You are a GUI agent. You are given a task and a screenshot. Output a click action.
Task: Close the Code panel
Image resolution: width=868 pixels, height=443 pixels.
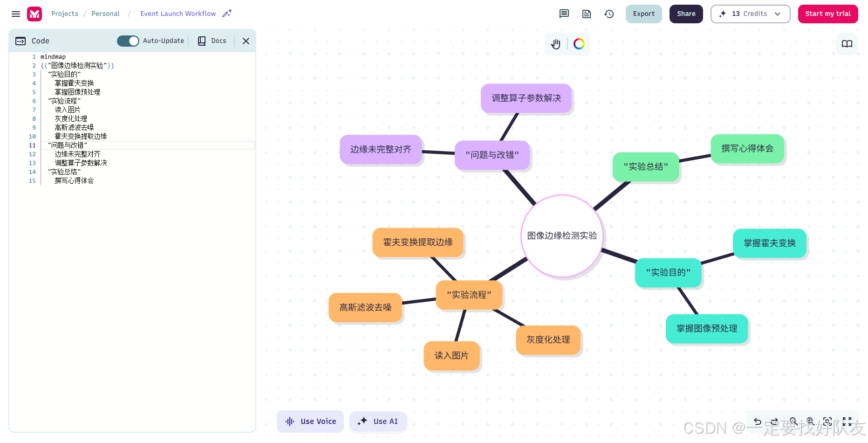pos(246,41)
